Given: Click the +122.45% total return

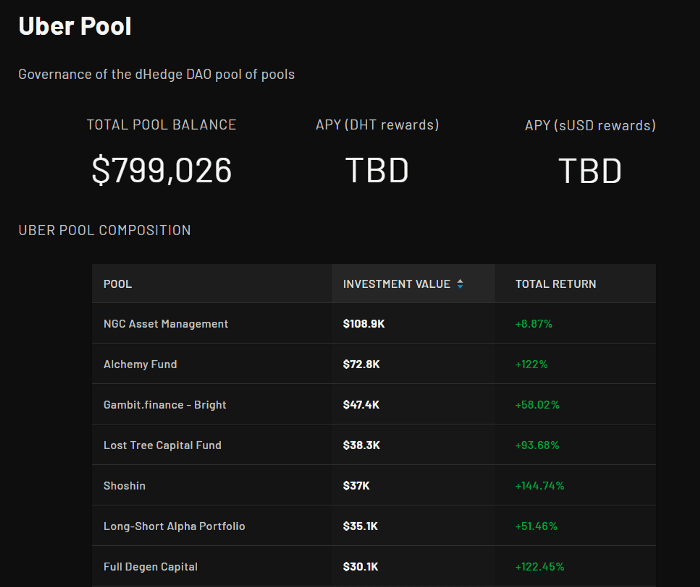Looking at the screenshot, I should [x=539, y=567].
